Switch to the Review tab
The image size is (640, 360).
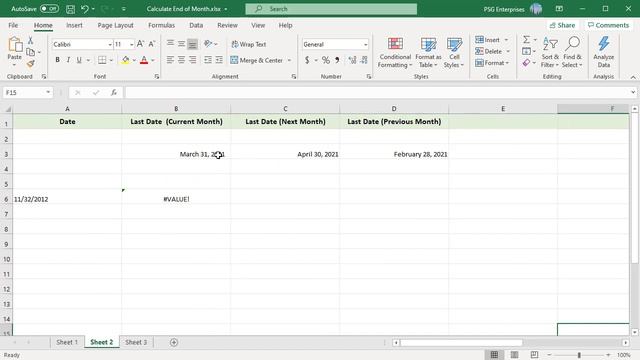click(227, 25)
